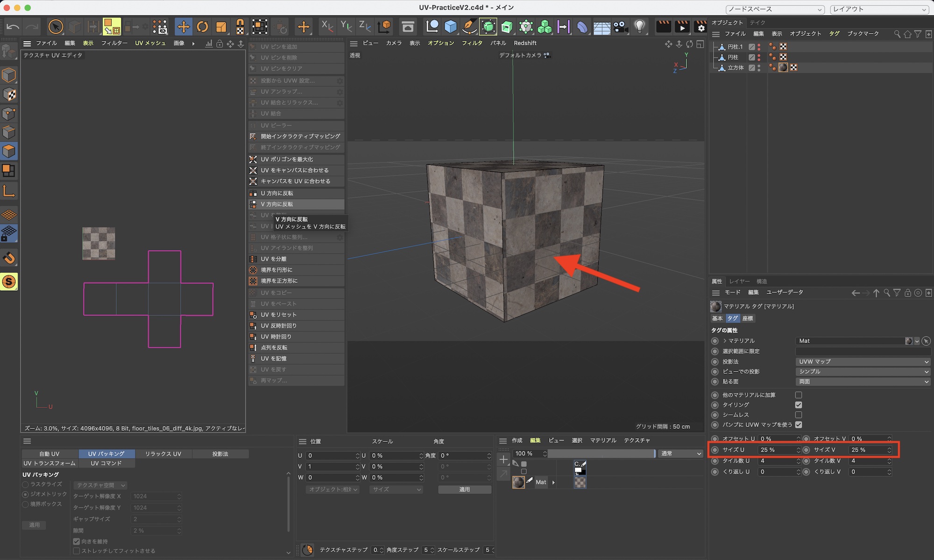The width and height of the screenshot is (934, 560).
Task: Open the 貼る面 両面 dropdown
Action: [862, 382]
